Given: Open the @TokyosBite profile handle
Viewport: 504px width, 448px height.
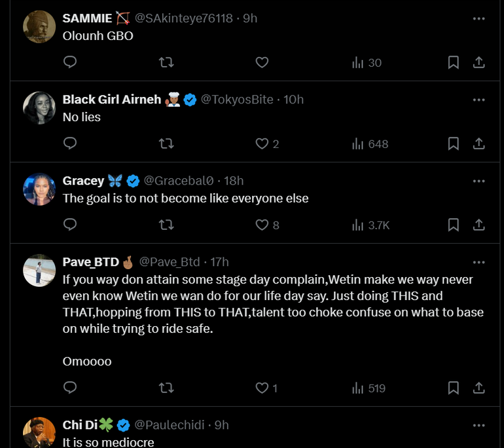Looking at the screenshot, I should click(236, 100).
